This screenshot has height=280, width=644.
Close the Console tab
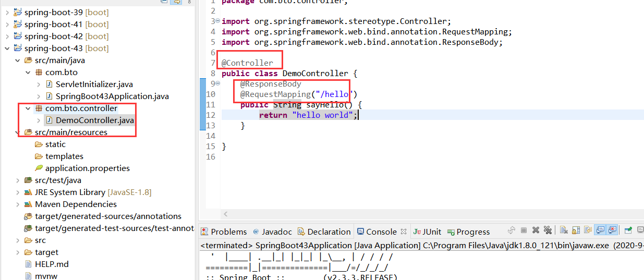pyautogui.click(x=403, y=232)
